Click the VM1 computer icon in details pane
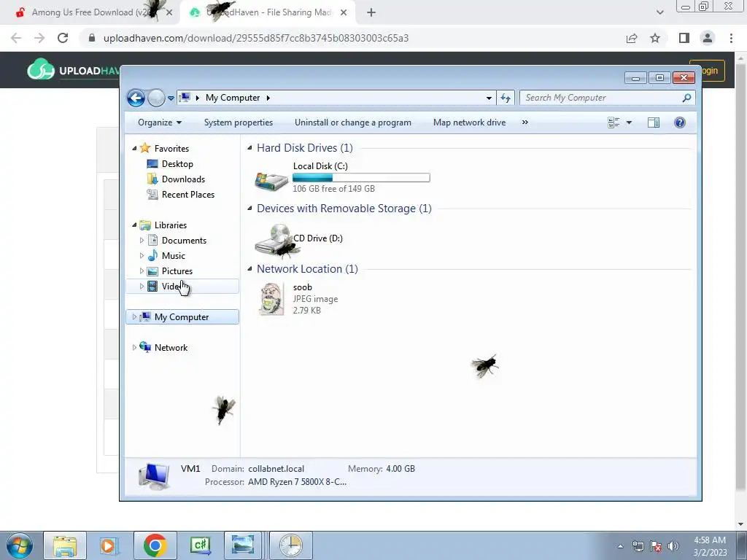This screenshot has height=560, width=747. 154,475
